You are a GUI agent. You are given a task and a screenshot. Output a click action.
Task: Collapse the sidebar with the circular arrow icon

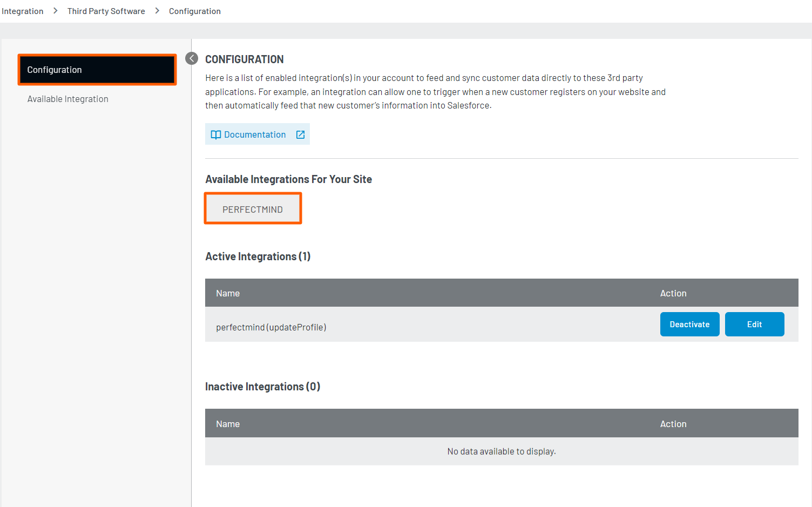[192, 58]
